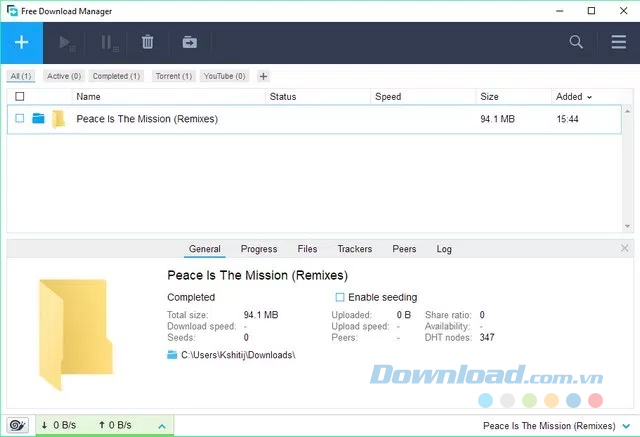Maximize the Free Download Manager window
The height and width of the screenshot is (437, 640).
[x=591, y=11]
